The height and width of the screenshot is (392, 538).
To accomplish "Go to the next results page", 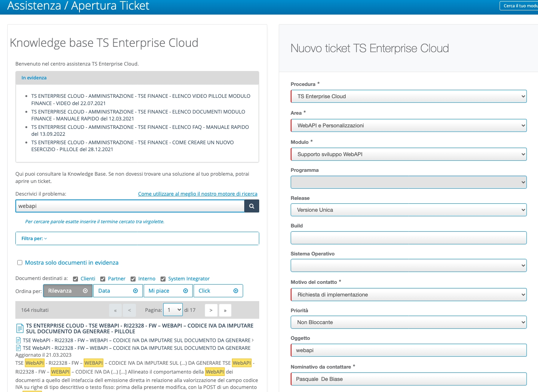I will pyautogui.click(x=211, y=310).
